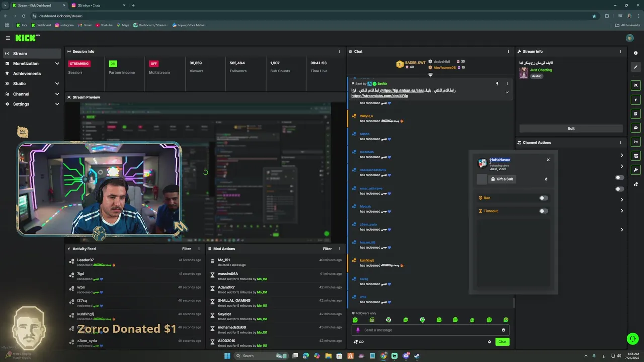Click Filter in Mod Actions
This screenshot has height=362, width=644.
tap(327, 249)
